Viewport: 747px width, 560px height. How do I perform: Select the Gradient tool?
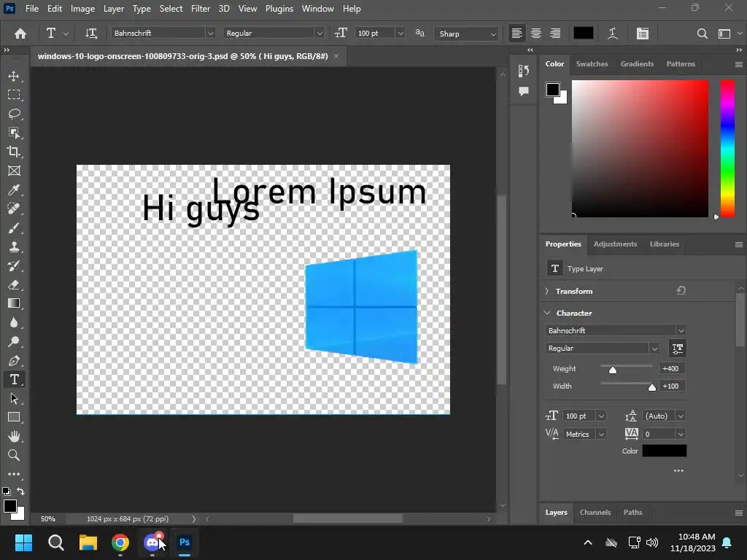point(14,303)
